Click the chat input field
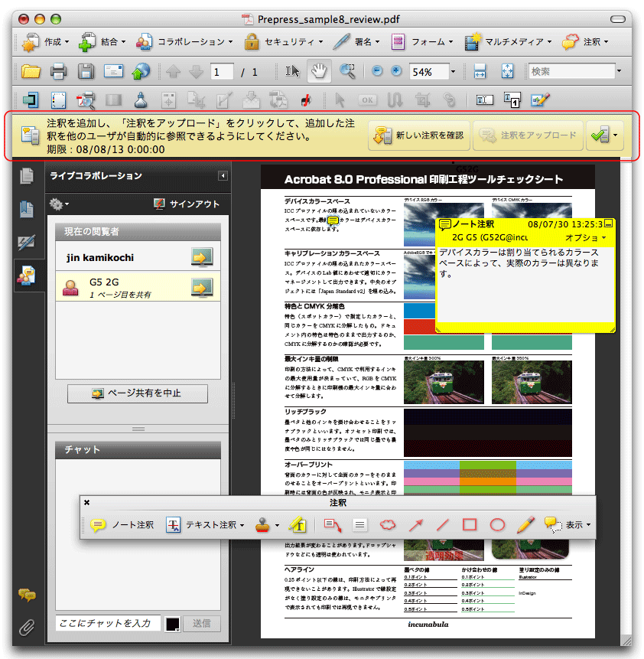 point(108,623)
